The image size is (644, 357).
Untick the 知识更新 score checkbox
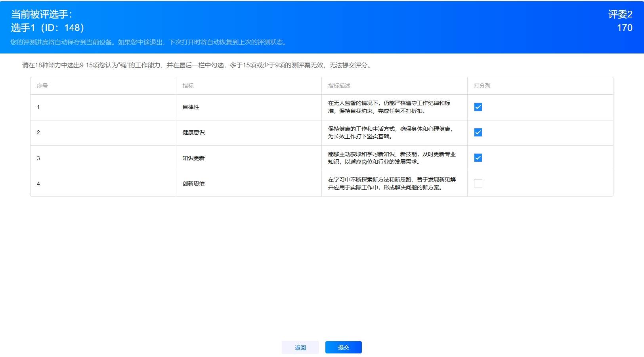[478, 158]
